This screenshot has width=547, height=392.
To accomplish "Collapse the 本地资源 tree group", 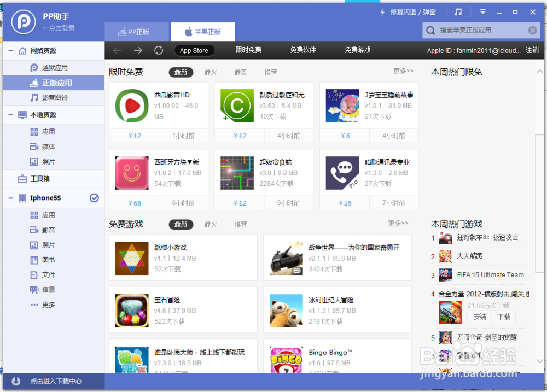I will coord(11,115).
